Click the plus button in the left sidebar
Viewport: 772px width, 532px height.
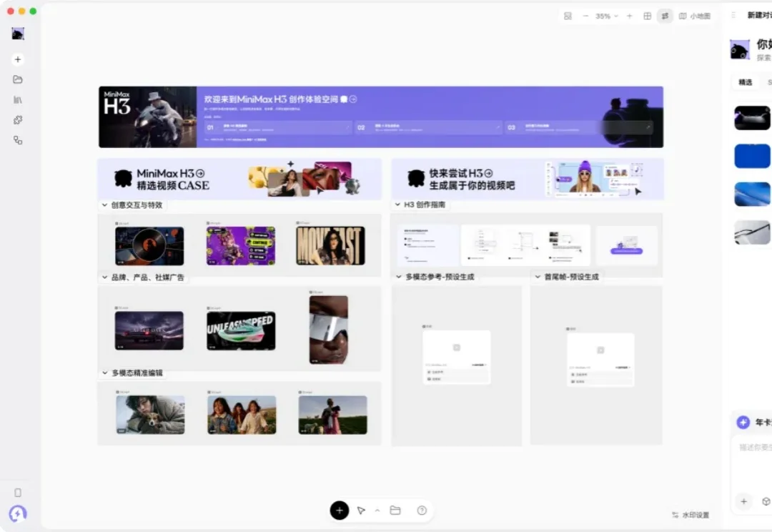coord(18,59)
